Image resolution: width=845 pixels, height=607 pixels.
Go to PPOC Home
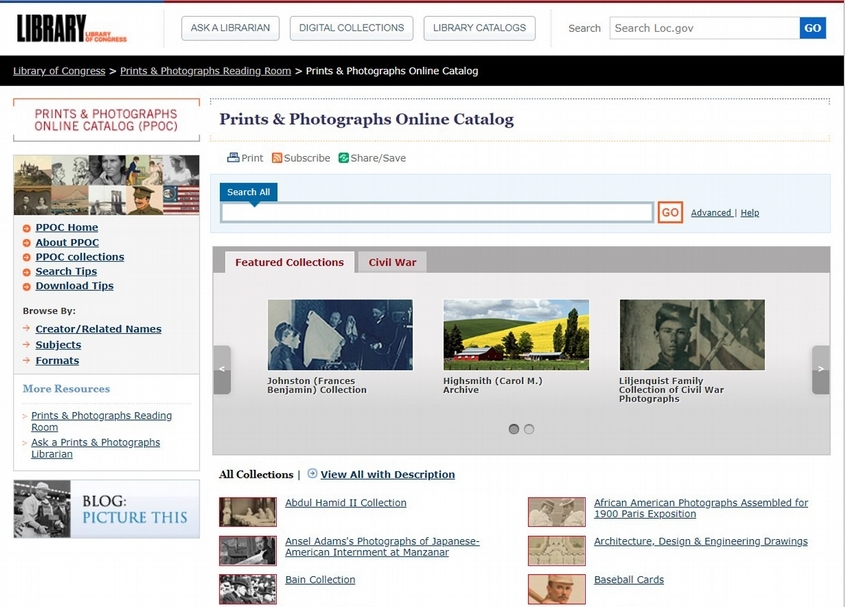[67, 227]
